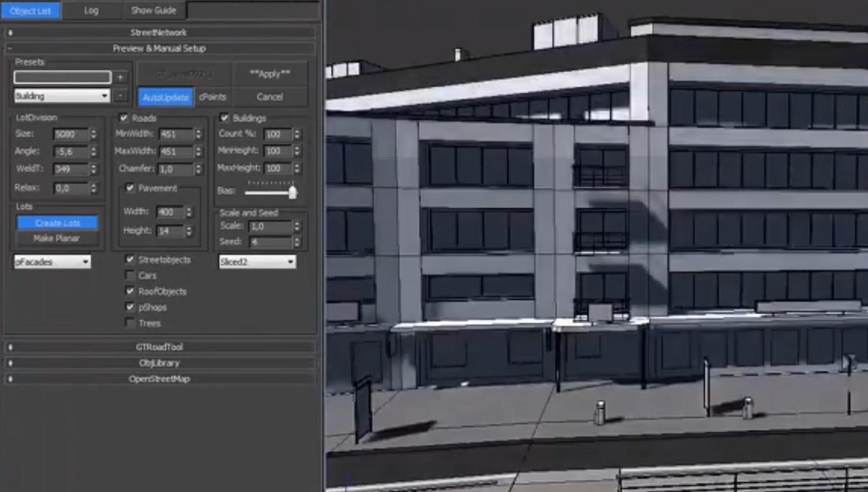
Task: Click the WeldT value field
Action: 70,170
